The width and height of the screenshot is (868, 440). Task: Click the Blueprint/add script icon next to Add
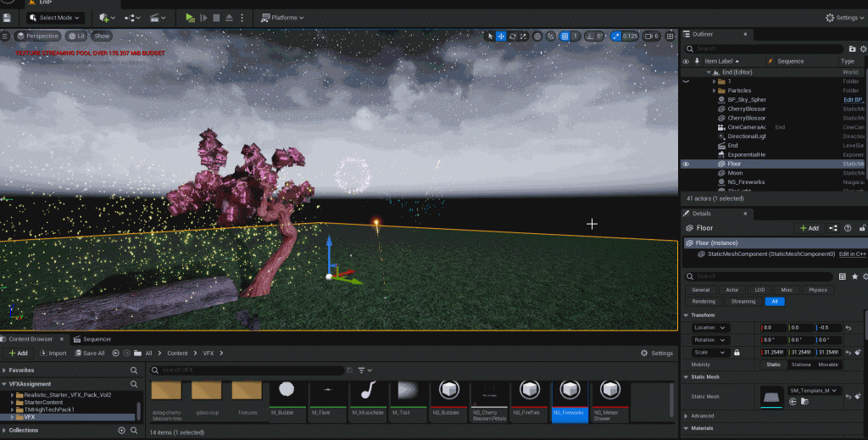coord(833,227)
